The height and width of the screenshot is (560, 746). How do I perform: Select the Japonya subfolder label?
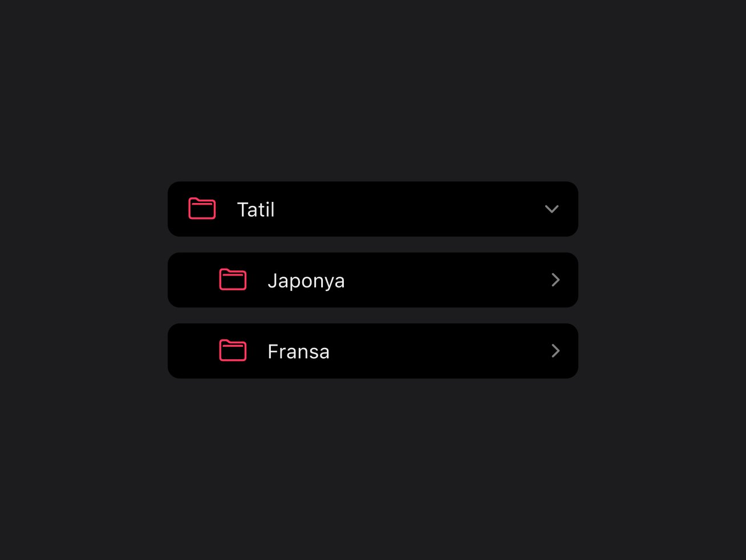coord(306,281)
